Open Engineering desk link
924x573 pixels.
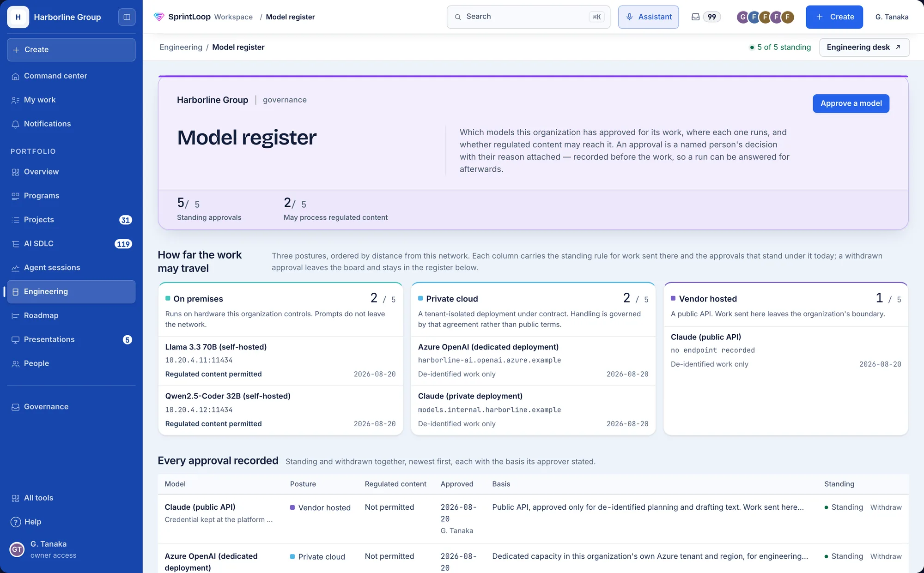[x=864, y=47]
